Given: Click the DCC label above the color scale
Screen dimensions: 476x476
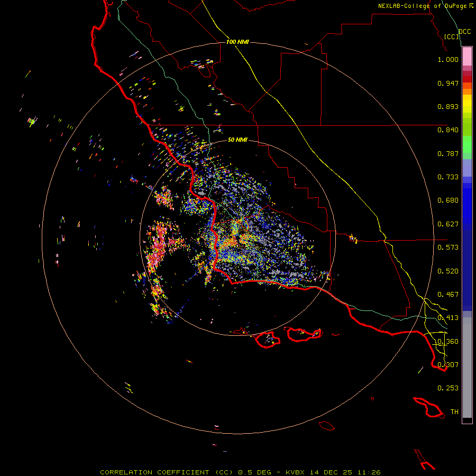Looking at the screenshot, I should tap(465, 32).
